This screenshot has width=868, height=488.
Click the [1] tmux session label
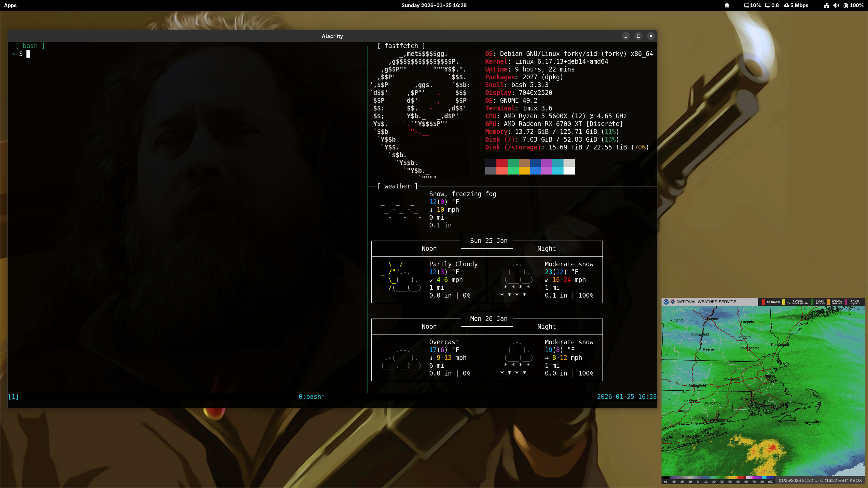[13, 396]
